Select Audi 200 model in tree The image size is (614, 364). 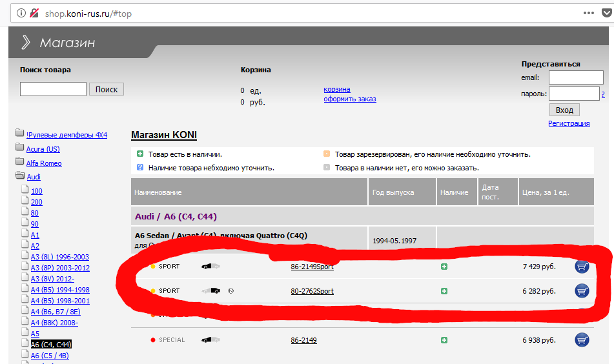point(37,202)
